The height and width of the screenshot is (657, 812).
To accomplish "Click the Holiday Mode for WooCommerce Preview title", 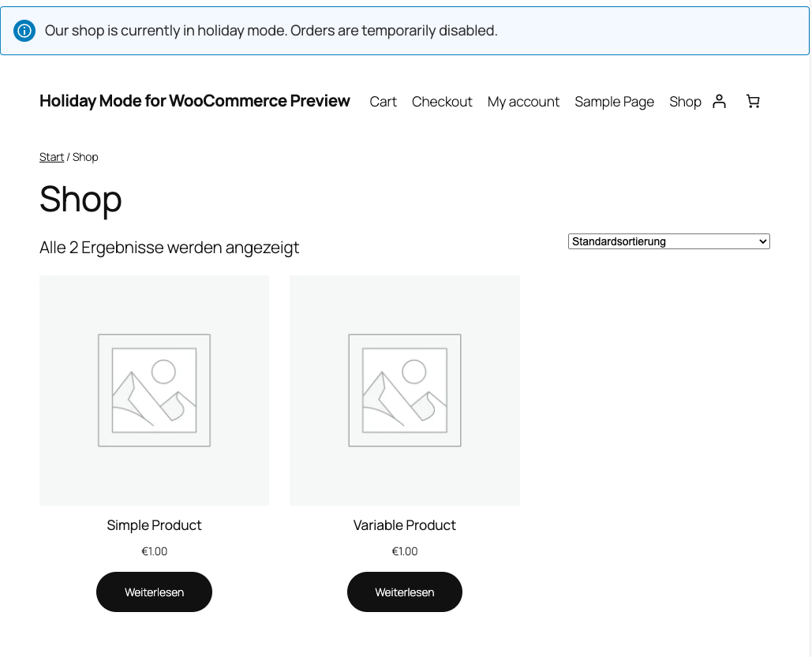I will tap(195, 100).
